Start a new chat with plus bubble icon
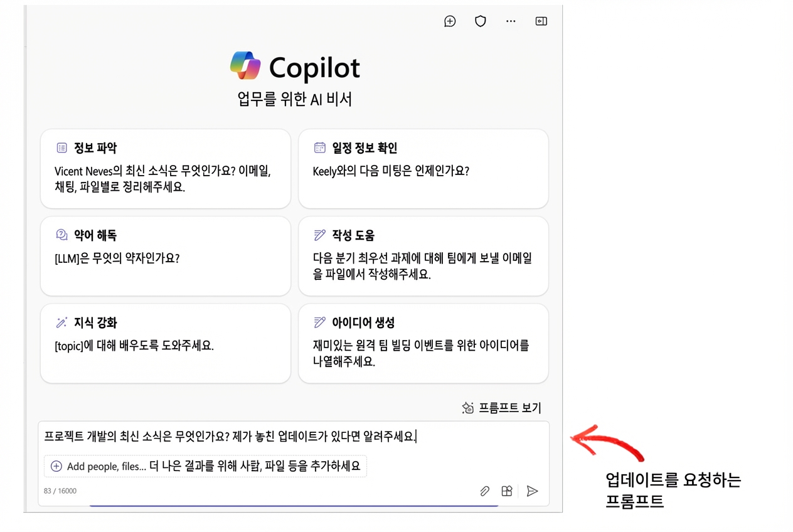The height and width of the screenshot is (532, 793). point(450,21)
